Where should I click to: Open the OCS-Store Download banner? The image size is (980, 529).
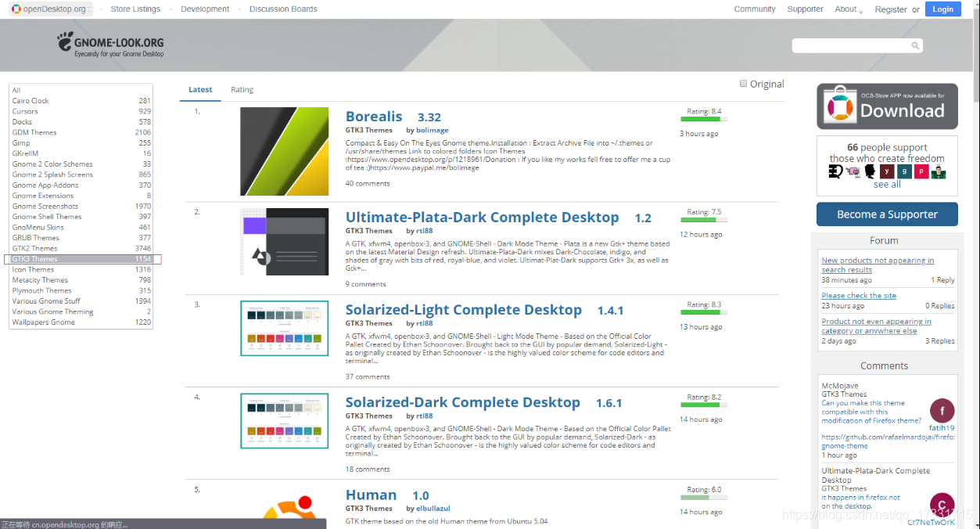coord(887,106)
